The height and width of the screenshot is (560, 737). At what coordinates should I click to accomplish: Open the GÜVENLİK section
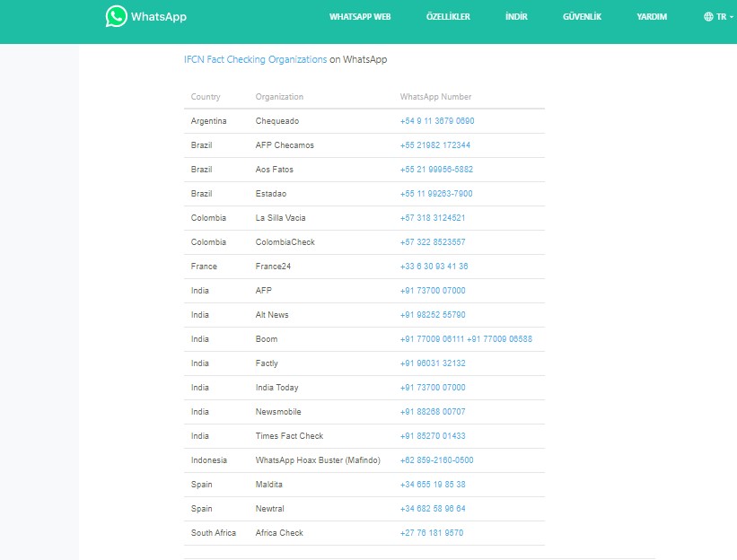pyautogui.click(x=582, y=17)
